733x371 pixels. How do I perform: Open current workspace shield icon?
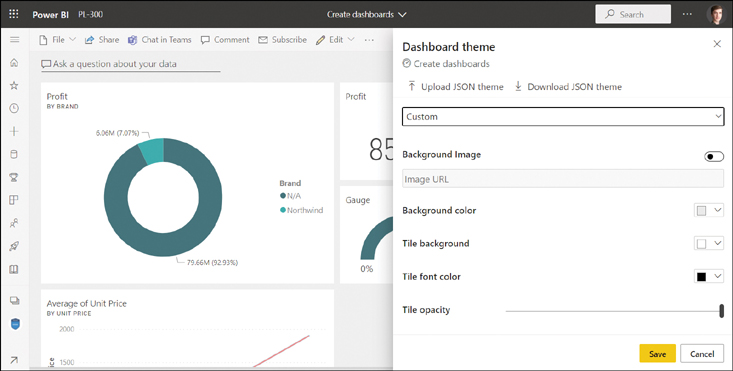click(x=15, y=324)
